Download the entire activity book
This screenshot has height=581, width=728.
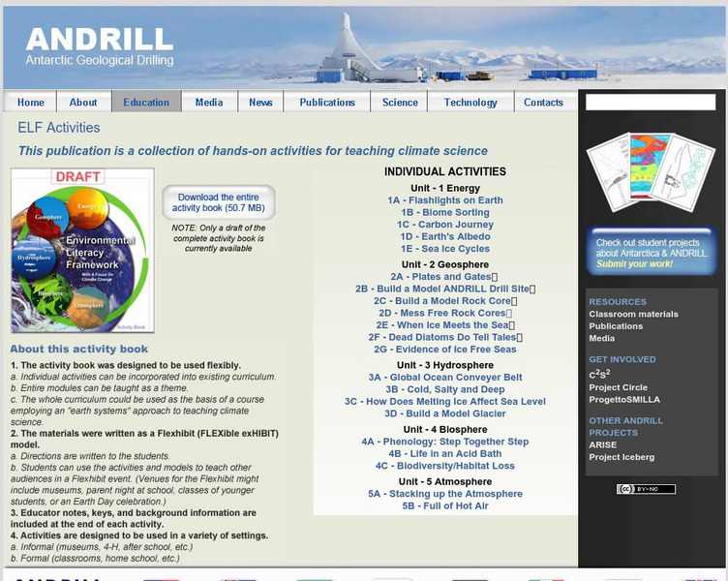(219, 202)
